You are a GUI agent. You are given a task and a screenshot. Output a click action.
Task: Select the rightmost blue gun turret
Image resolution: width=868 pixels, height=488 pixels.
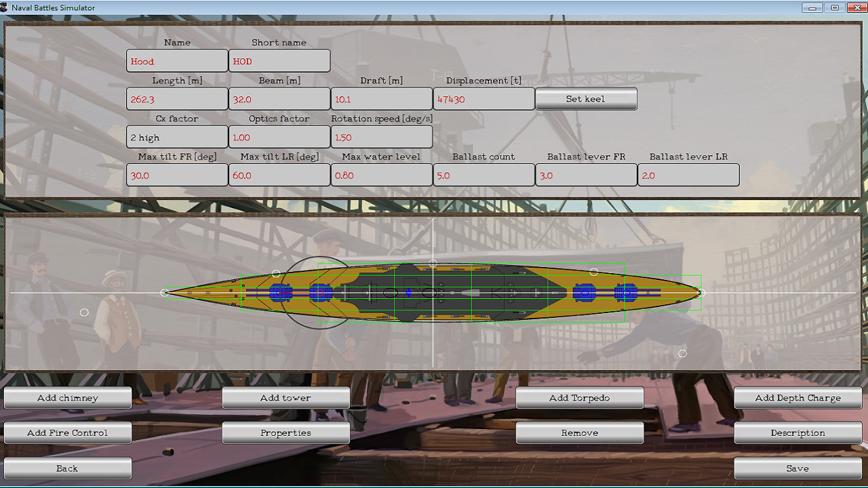coord(625,293)
